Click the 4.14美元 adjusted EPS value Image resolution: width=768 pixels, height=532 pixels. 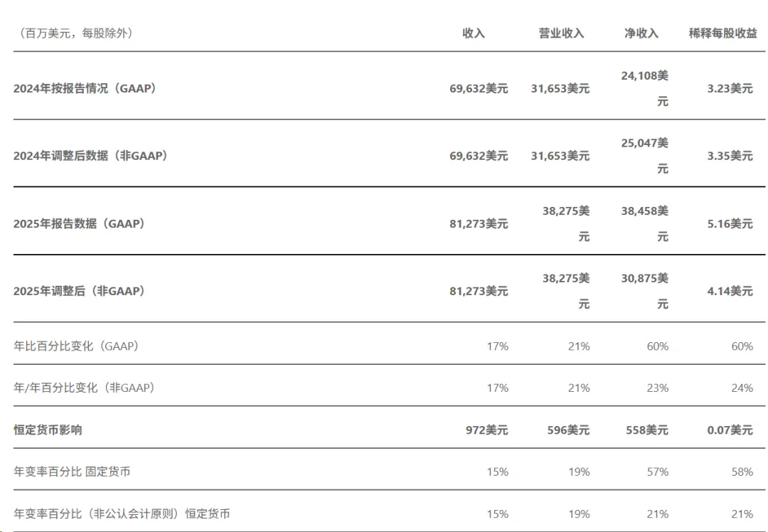click(x=730, y=291)
